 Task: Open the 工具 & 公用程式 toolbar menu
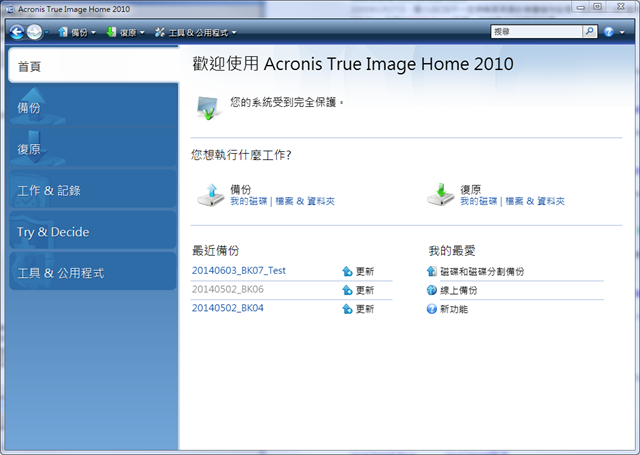pos(196,32)
